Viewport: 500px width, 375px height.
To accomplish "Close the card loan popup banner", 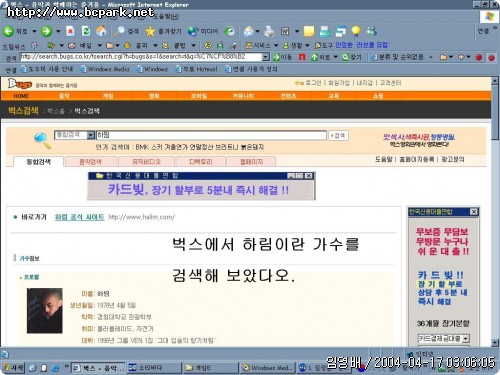I will point(309,176).
